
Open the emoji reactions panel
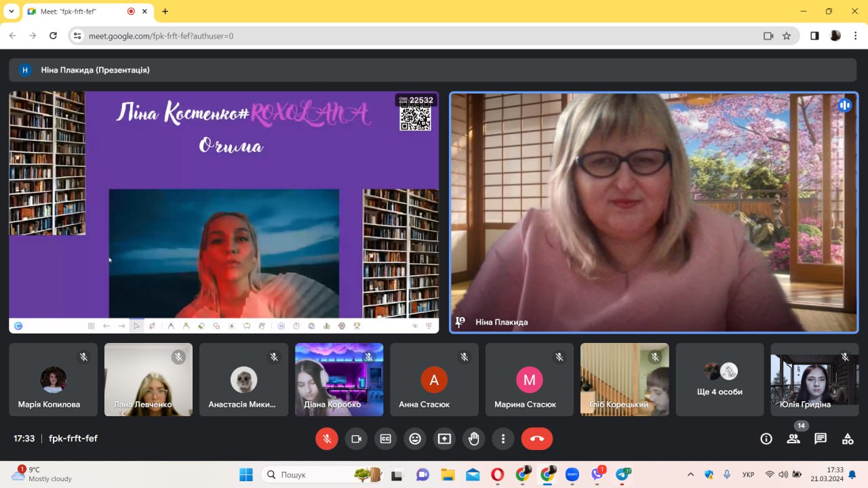[x=415, y=439]
